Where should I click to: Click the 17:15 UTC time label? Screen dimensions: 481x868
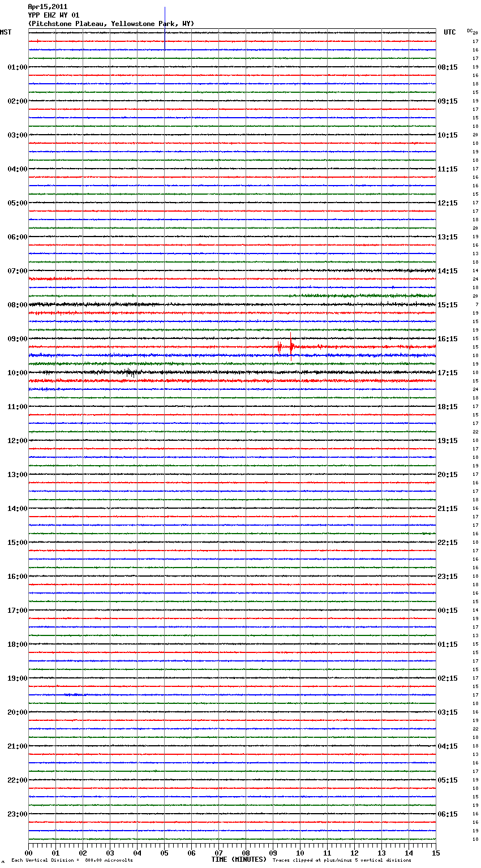click(x=448, y=373)
